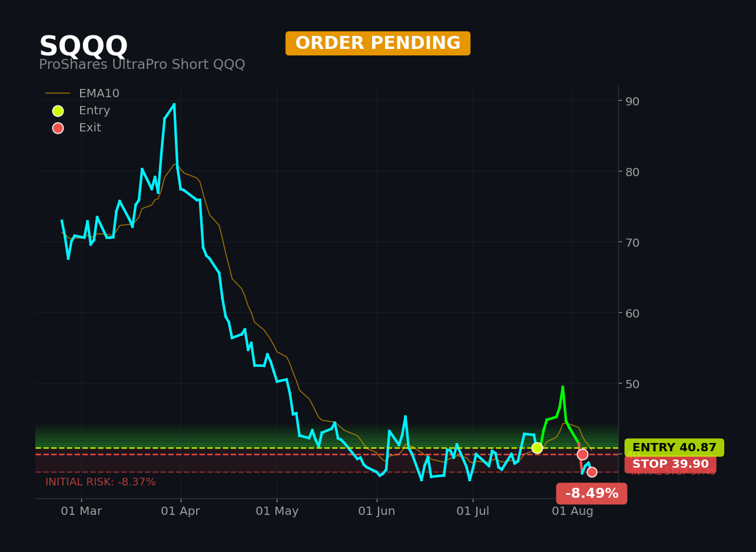Click the INITIAL RISK: -8.37% text
This screenshot has width=756, height=552.
[x=101, y=482]
